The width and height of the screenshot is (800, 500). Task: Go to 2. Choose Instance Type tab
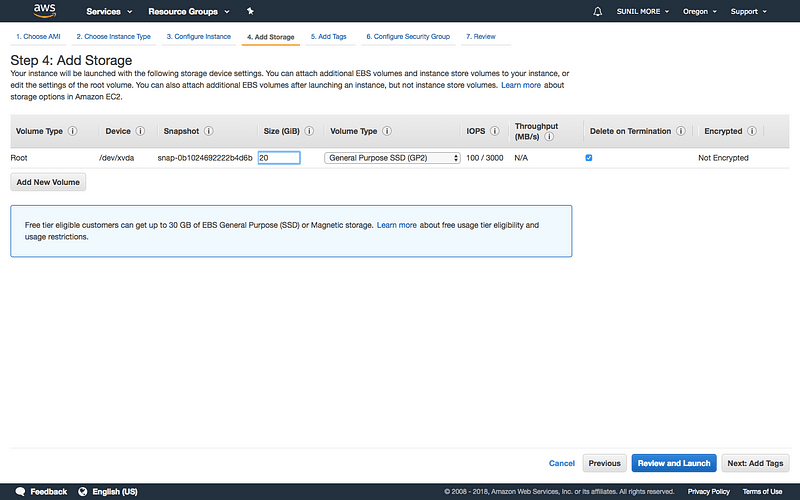tap(113, 37)
